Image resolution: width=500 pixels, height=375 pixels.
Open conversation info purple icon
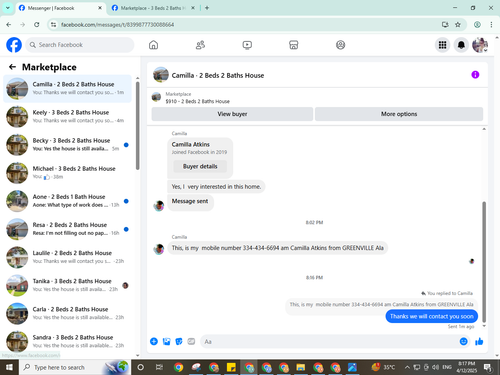(475, 75)
